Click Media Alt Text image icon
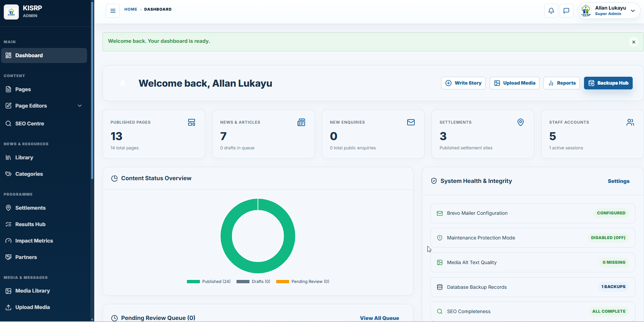This screenshot has width=644, height=322. 440,262
